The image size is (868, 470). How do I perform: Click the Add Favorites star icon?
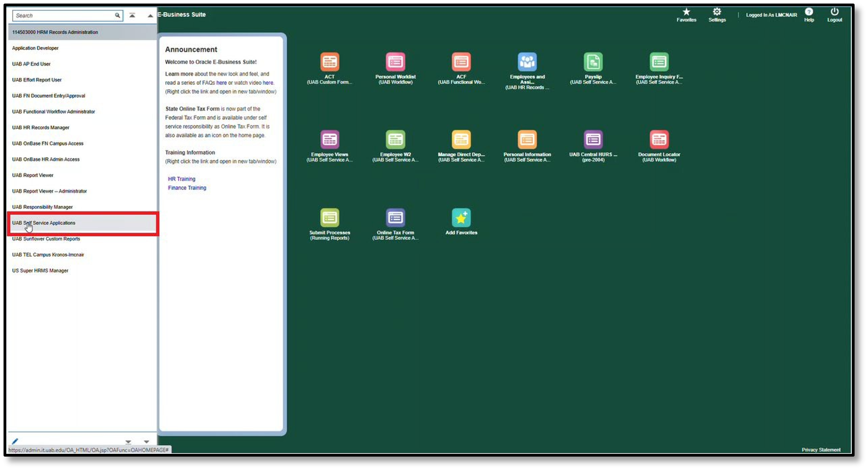461,218
